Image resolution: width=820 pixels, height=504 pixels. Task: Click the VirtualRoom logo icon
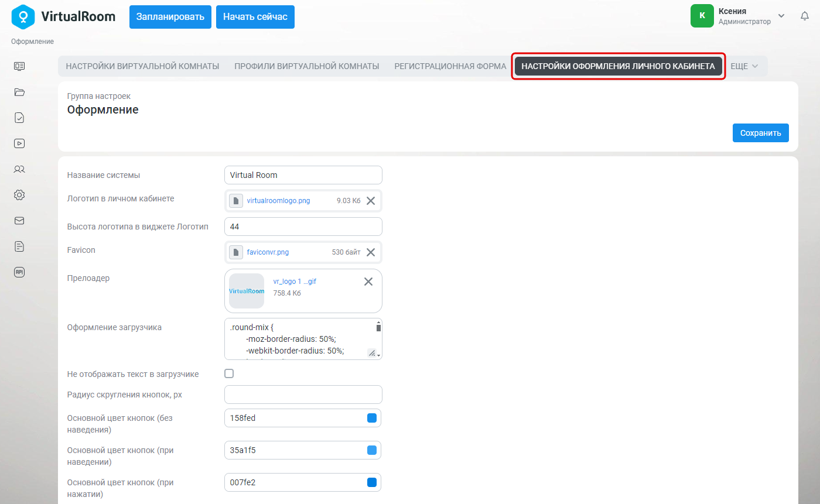(x=23, y=17)
